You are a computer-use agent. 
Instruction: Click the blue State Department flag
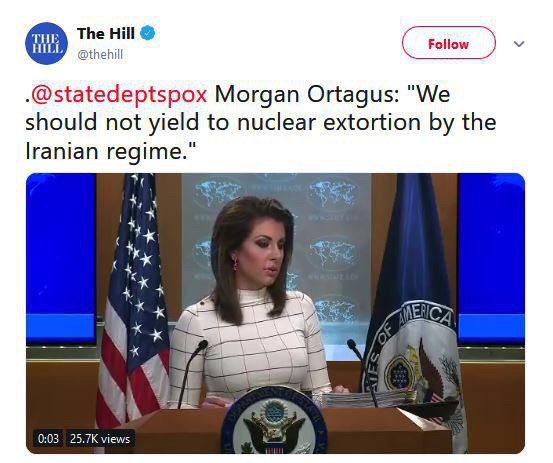[x=413, y=310]
